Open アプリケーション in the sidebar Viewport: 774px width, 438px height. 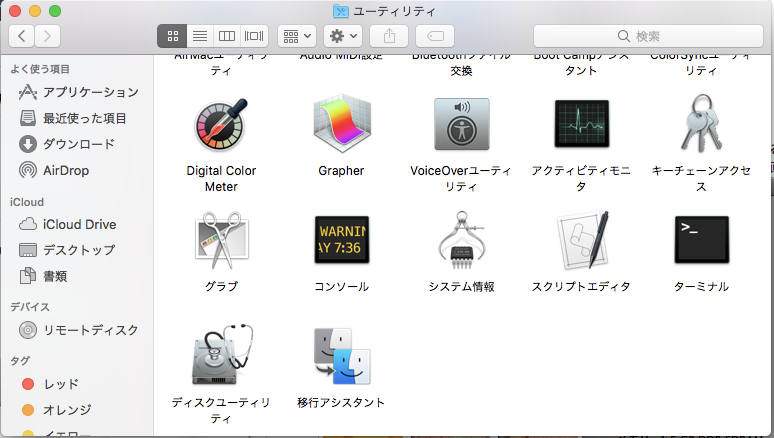coord(77,92)
